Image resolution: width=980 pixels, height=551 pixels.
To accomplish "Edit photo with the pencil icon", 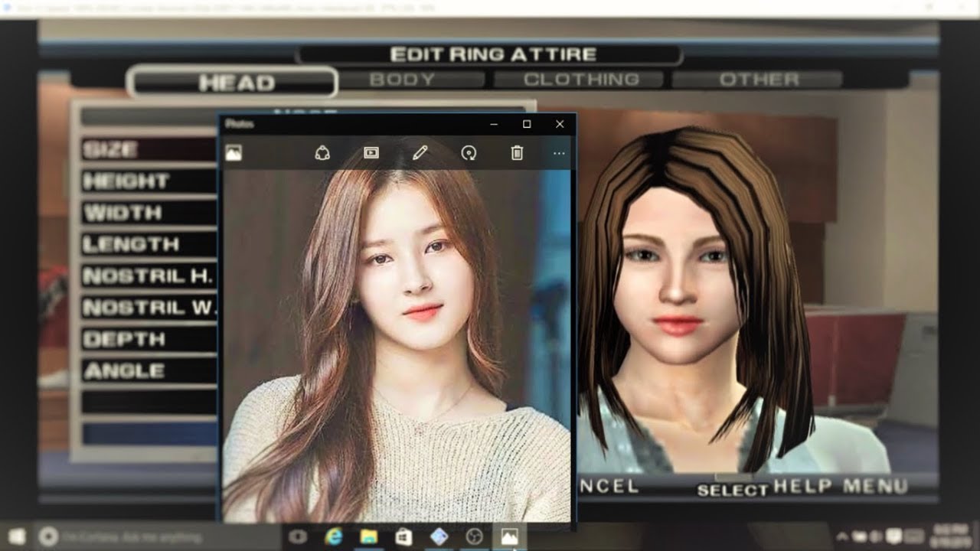I will [x=420, y=153].
